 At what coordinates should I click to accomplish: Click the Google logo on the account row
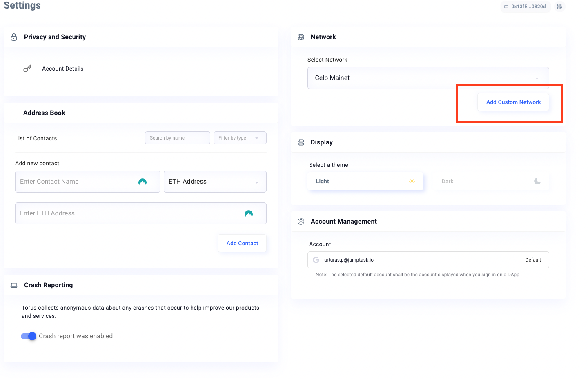(x=316, y=260)
